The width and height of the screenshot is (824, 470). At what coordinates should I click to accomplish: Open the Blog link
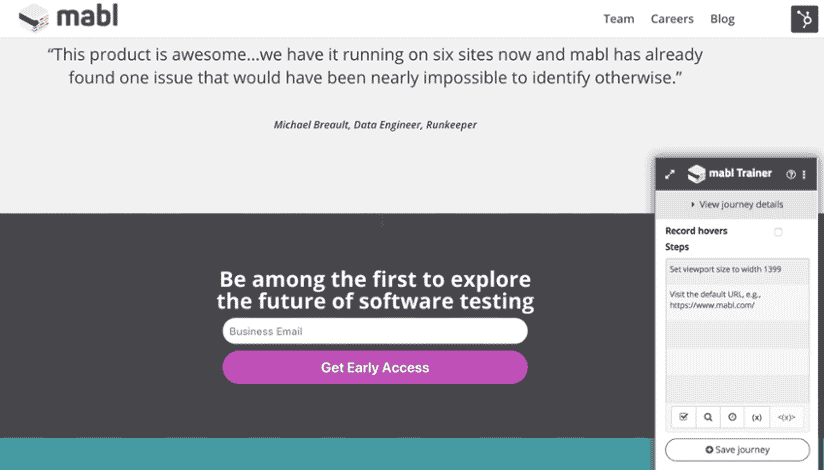pyautogui.click(x=722, y=19)
